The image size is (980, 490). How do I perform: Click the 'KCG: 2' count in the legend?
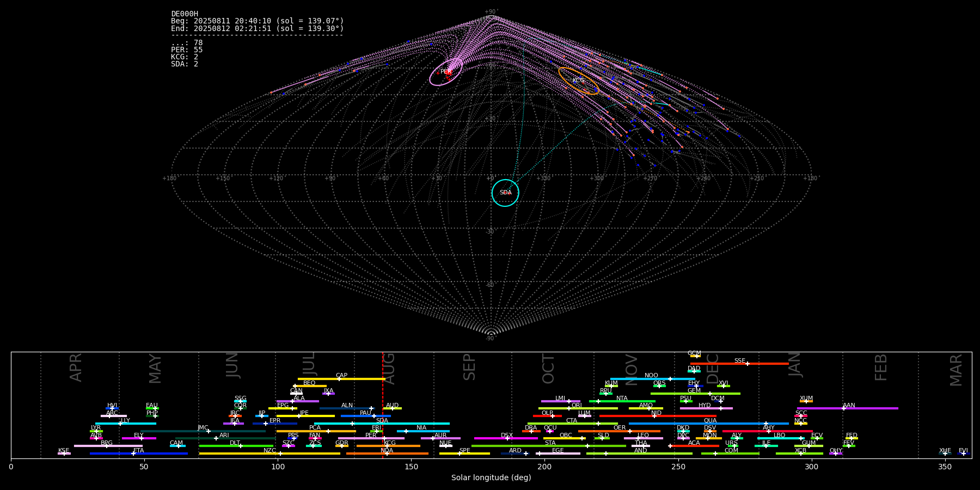click(x=185, y=57)
